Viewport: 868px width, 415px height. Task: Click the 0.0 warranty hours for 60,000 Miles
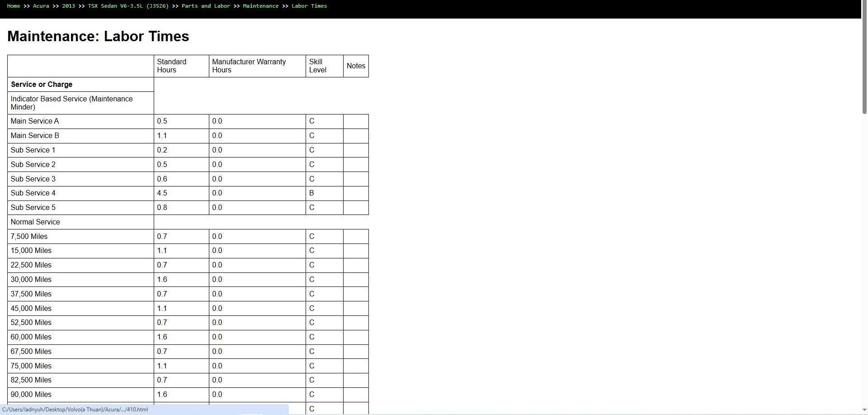(217, 337)
